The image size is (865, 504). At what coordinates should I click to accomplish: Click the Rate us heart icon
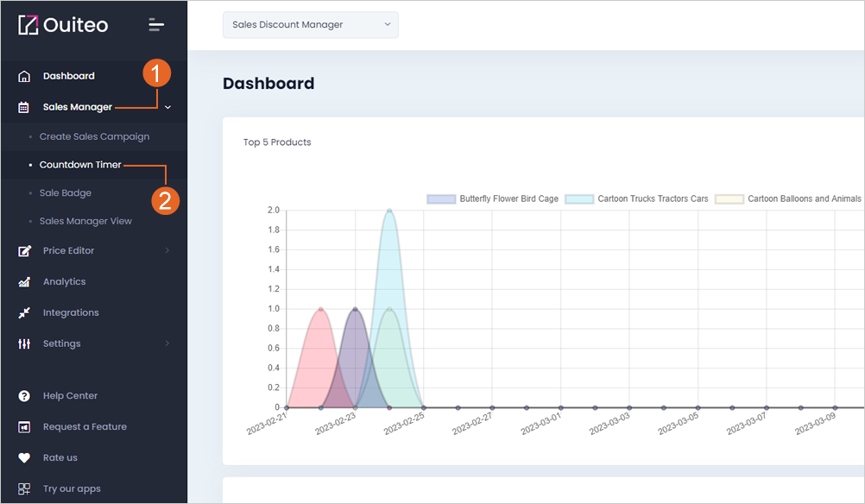pos(24,457)
